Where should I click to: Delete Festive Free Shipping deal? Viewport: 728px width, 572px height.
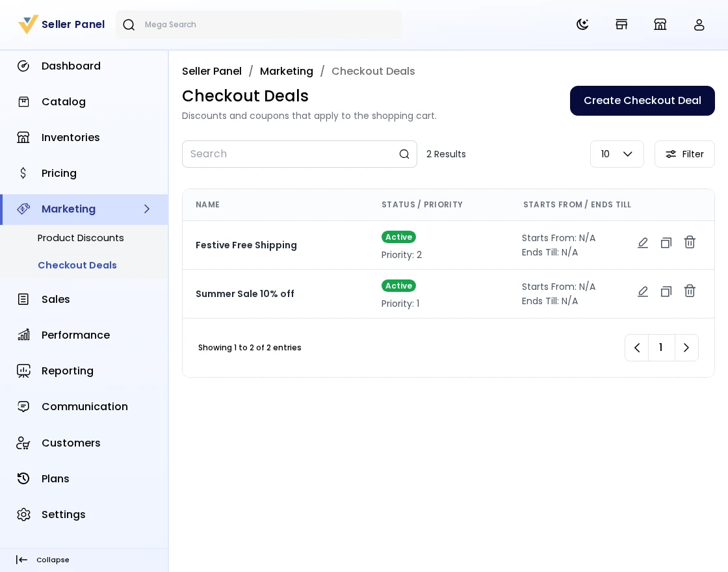pyautogui.click(x=690, y=242)
